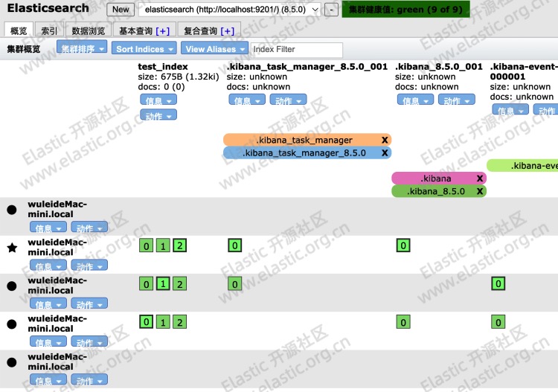Open the 信息 dropdown of the last node row
The width and height of the screenshot is (558, 392).
tap(48, 380)
